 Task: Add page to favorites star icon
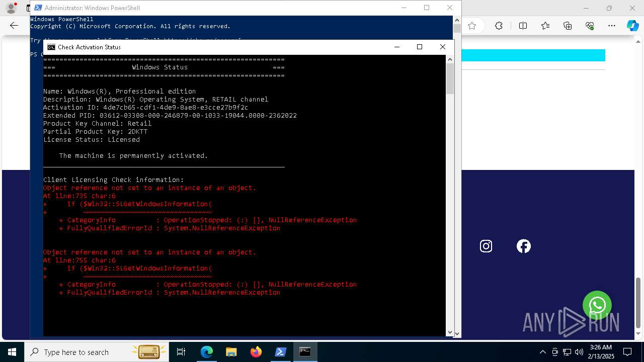tap(472, 26)
